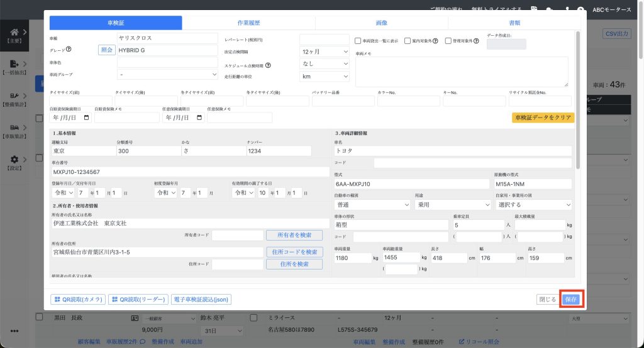Open the calendar picker for 任意保険満期日
This screenshot has height=348, width=644.
[199, 117]
